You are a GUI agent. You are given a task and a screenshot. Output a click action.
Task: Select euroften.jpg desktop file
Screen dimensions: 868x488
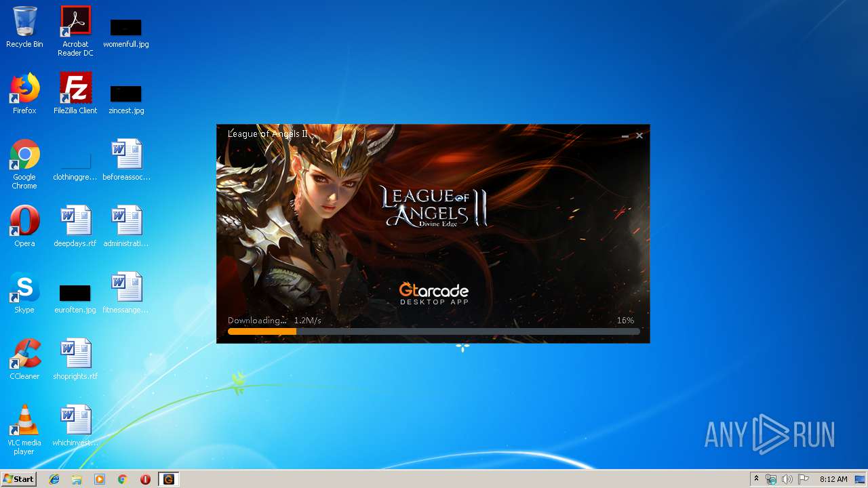tap(75, 298)
